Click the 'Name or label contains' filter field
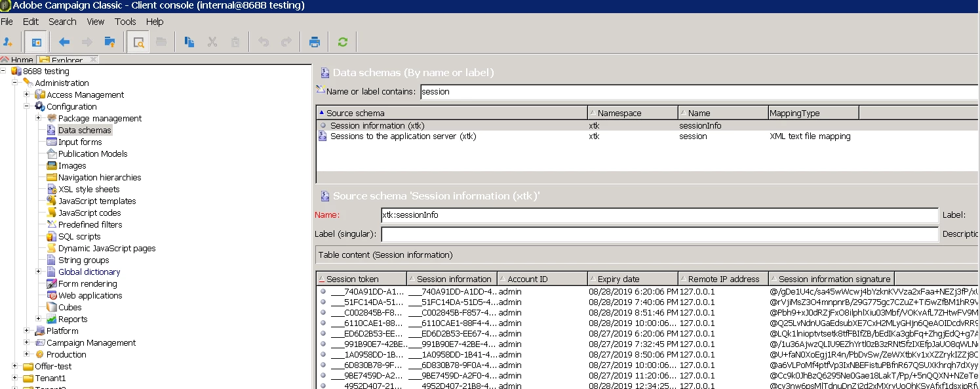 (x=699, y=92)
